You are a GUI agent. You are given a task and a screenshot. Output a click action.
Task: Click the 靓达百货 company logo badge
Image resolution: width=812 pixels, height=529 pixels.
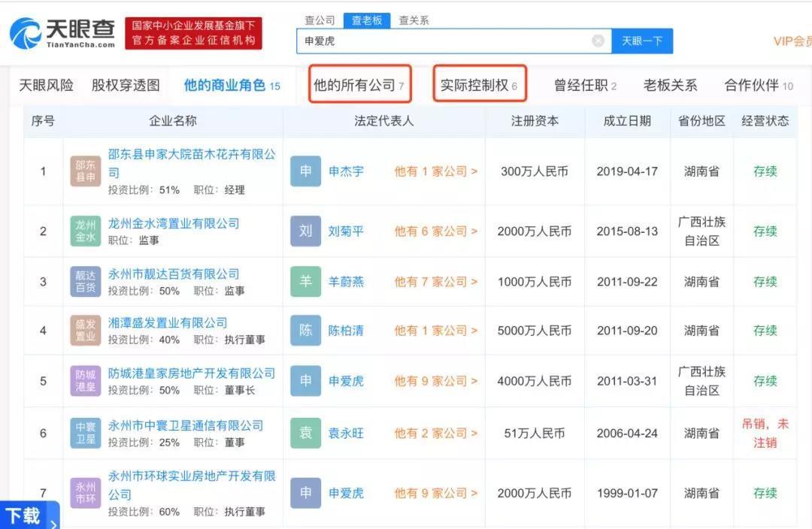tap(85, 282)
